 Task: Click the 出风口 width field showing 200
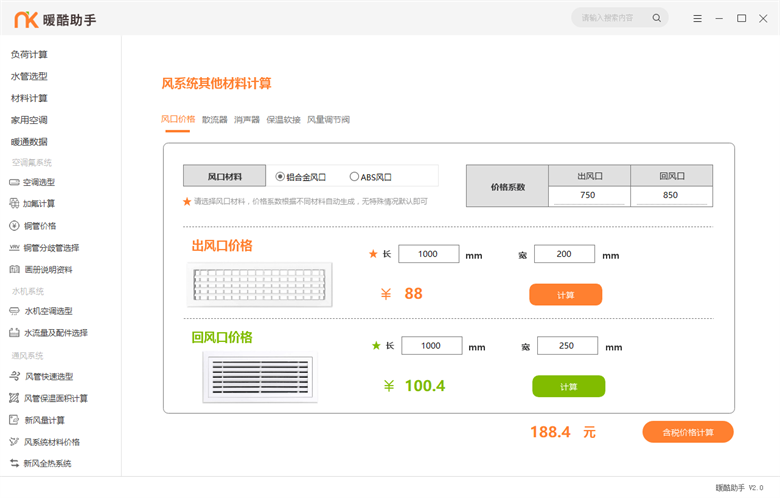click(x=564, y=254)
